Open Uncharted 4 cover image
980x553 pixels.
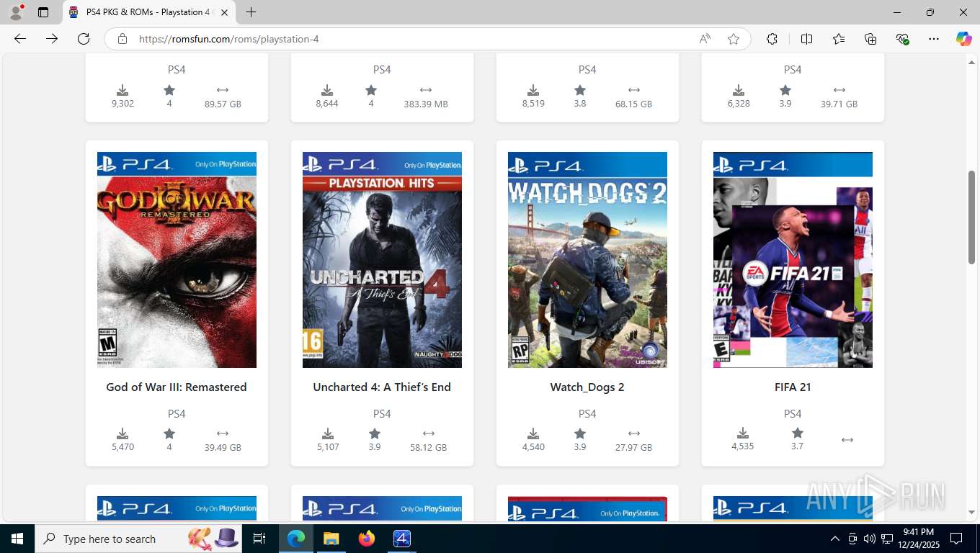tap(382, 260)
